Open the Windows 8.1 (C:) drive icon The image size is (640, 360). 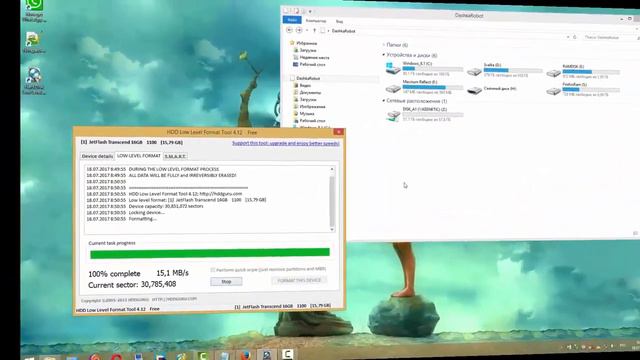click(x=393, y=68)
